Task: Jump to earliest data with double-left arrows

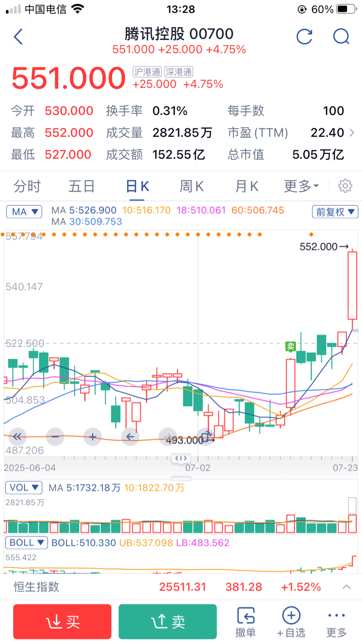Action: [17, 437]
